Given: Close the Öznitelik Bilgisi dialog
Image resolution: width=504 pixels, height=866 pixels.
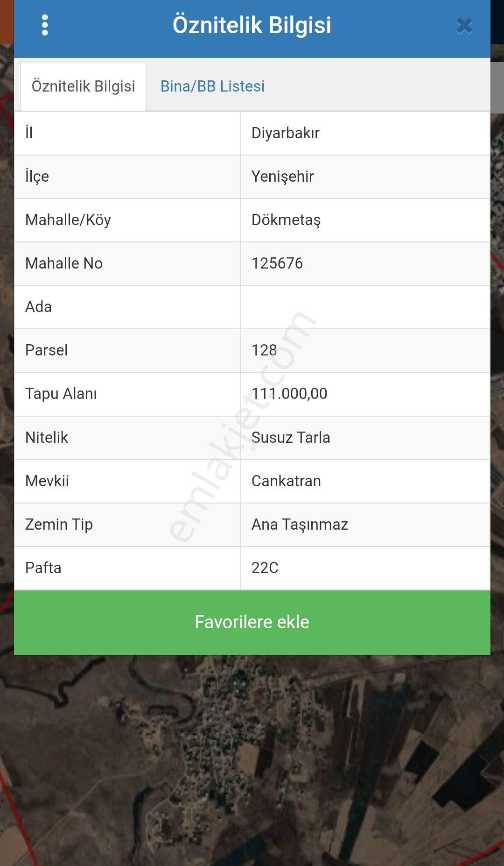Looking at the screenshot, I should pyautogui.click(x=464, y=26).
